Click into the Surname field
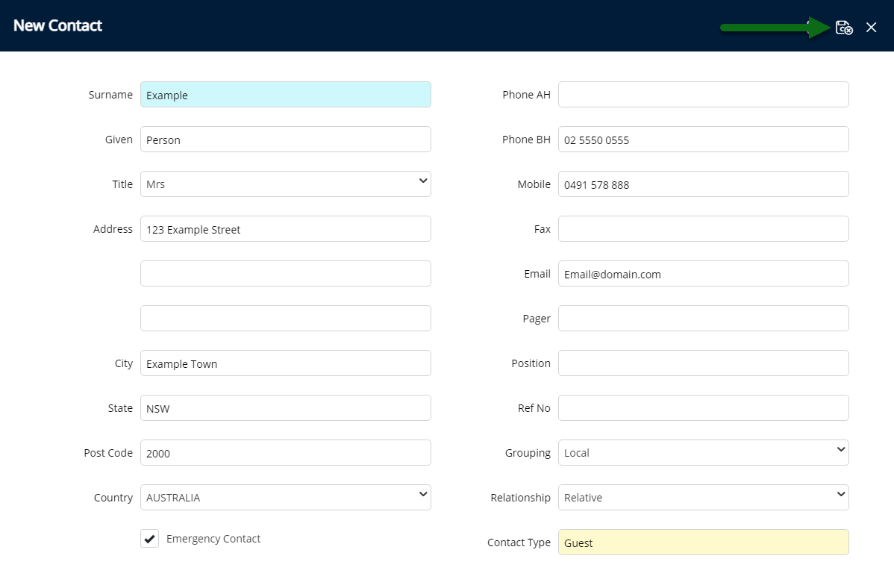This screenshot has width=894, height=588. coord(285,95)
